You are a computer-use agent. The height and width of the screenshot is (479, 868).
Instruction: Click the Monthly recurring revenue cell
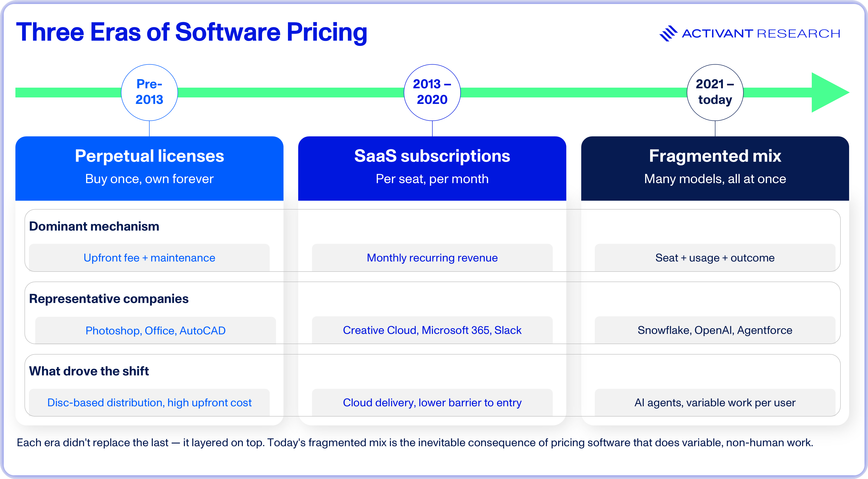(x=432, y=258)
